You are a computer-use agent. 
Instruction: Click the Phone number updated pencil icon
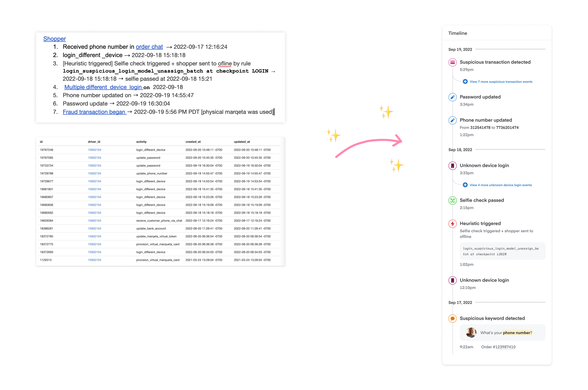pos(452,120)
